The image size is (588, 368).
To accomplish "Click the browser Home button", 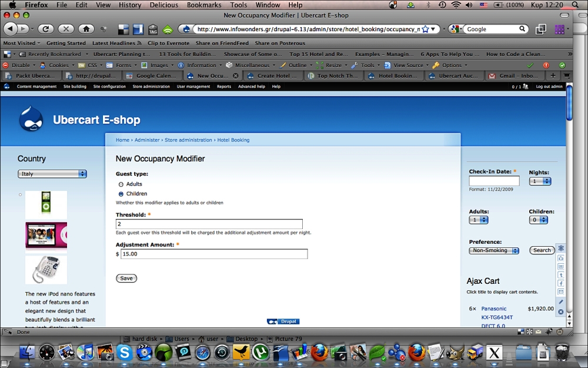I will 86,29.
